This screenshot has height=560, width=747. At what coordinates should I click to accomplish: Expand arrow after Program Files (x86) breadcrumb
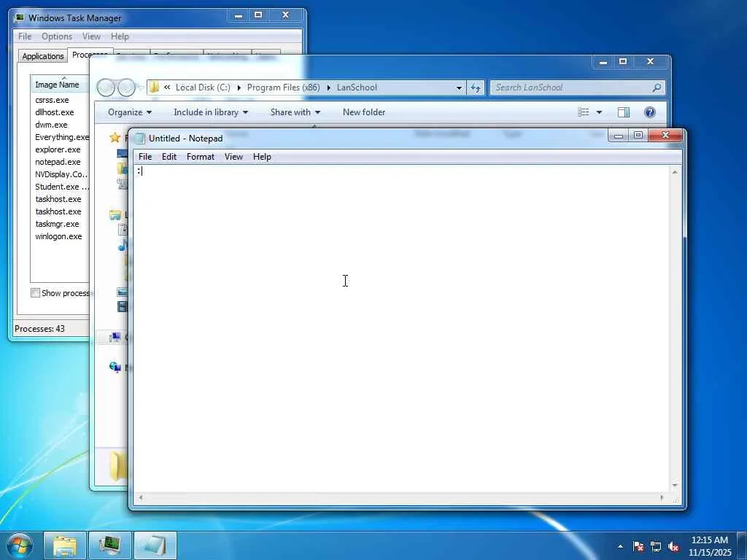[329, 87]
